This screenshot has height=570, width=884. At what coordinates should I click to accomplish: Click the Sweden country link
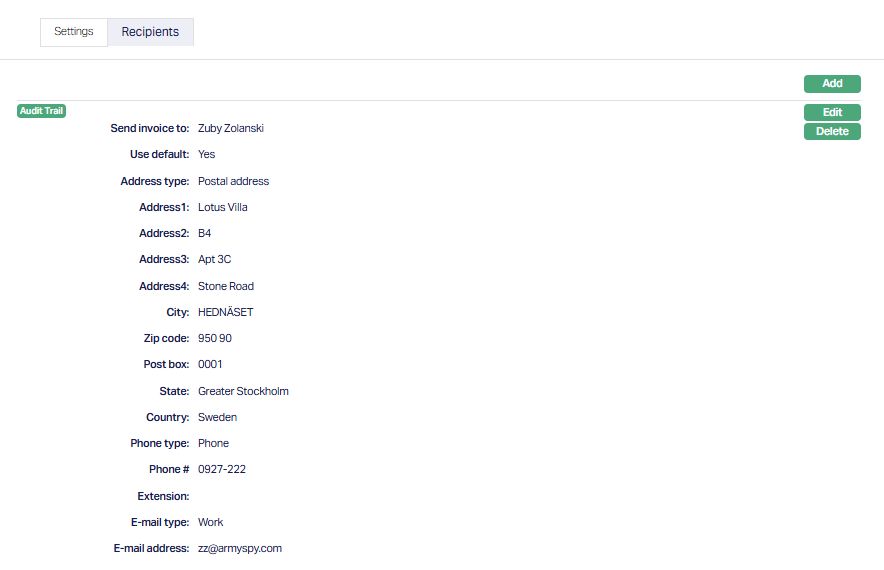click(x=217, y=417)
